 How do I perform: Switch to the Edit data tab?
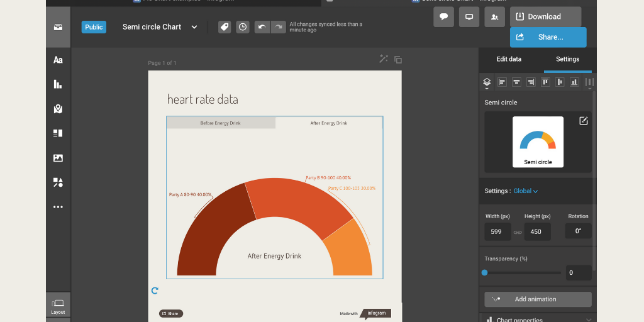[x=509, y=59]
